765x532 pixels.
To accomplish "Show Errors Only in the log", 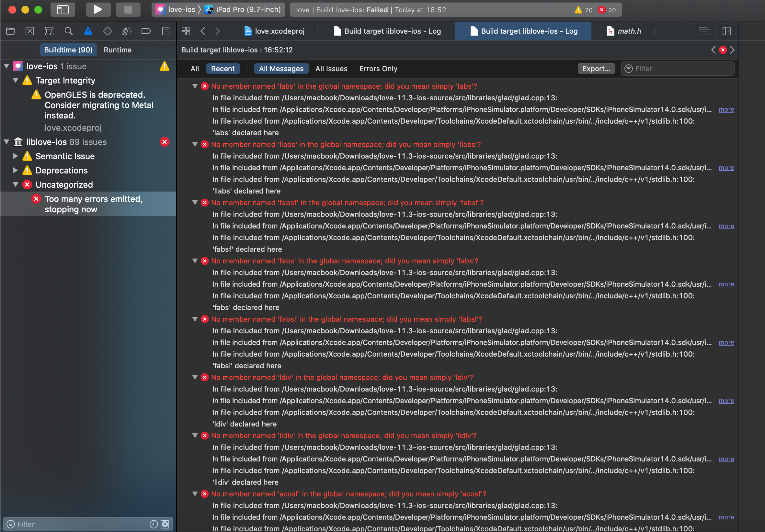I will 378,69.
